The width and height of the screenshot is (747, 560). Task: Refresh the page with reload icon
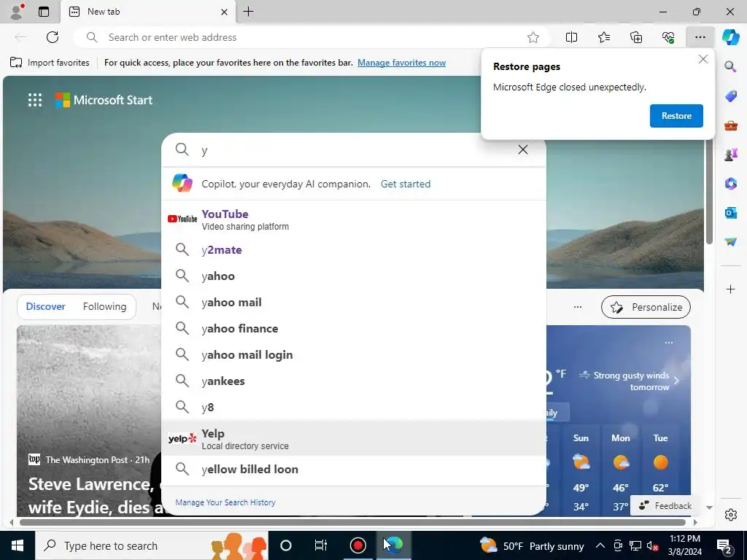(x=53, y=37)
